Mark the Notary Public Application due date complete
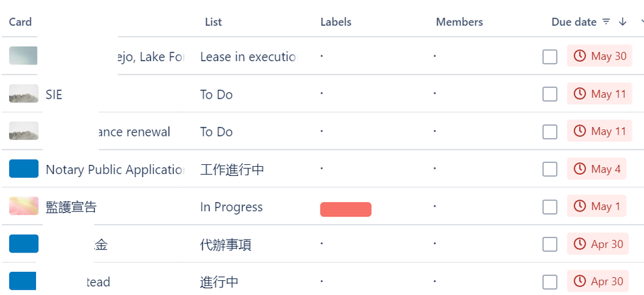The height and width of the screenshot is (295, 644). pyautogui.click(x=550, y=169)
